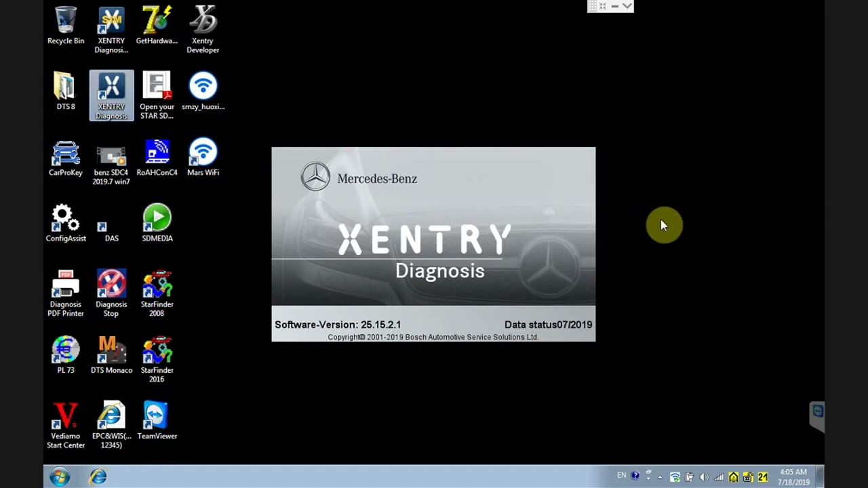Screen dimensions: 868x488
Task: Select the smzy_huoxi WiFi shortcut
Action: [203, 91]
